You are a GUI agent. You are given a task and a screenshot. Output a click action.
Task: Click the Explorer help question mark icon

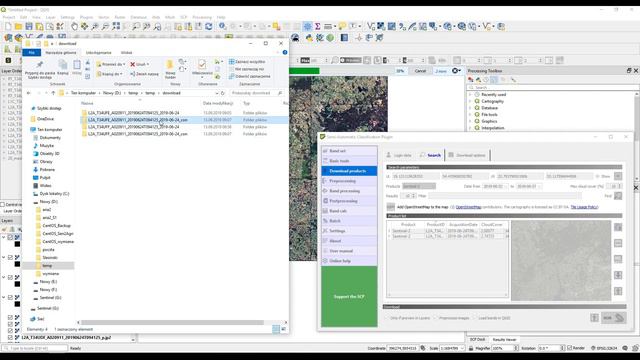[285, 52]
